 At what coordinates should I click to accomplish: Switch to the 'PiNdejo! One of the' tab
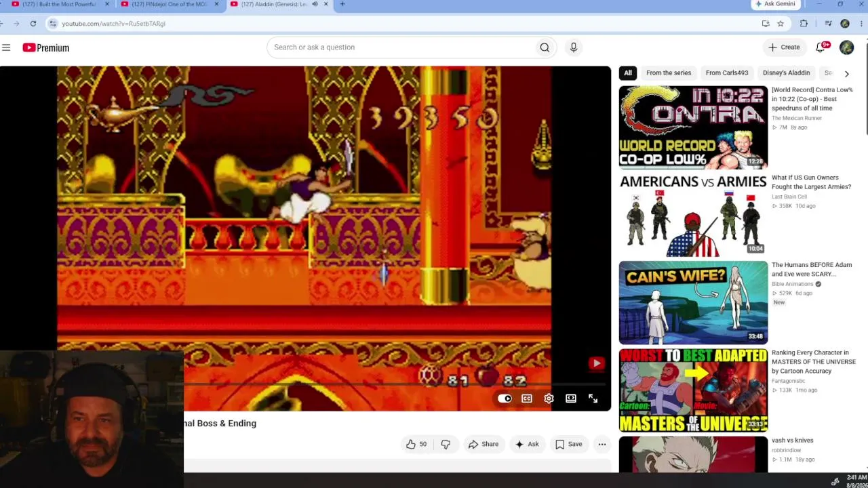point(170,4)
